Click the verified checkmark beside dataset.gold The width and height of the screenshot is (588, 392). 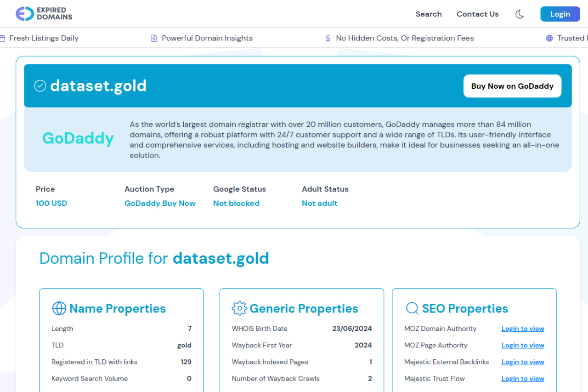click(x=40, y=86)
